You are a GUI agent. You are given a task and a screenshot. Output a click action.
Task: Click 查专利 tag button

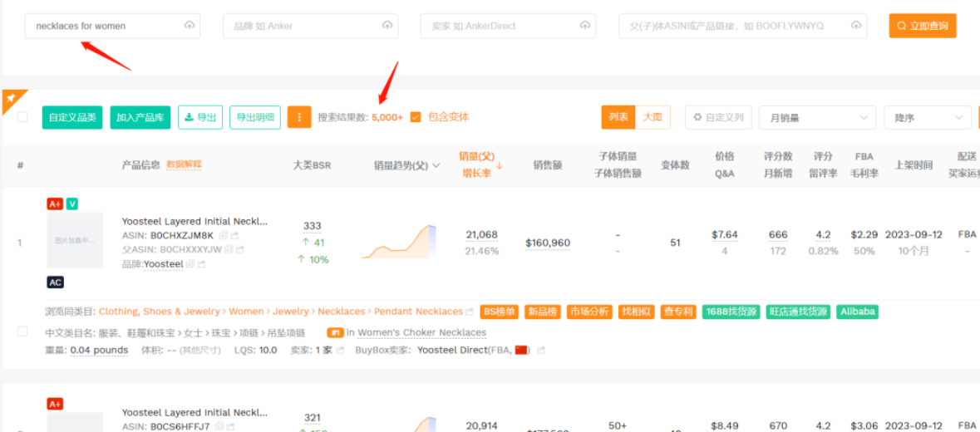pos(679,312)
